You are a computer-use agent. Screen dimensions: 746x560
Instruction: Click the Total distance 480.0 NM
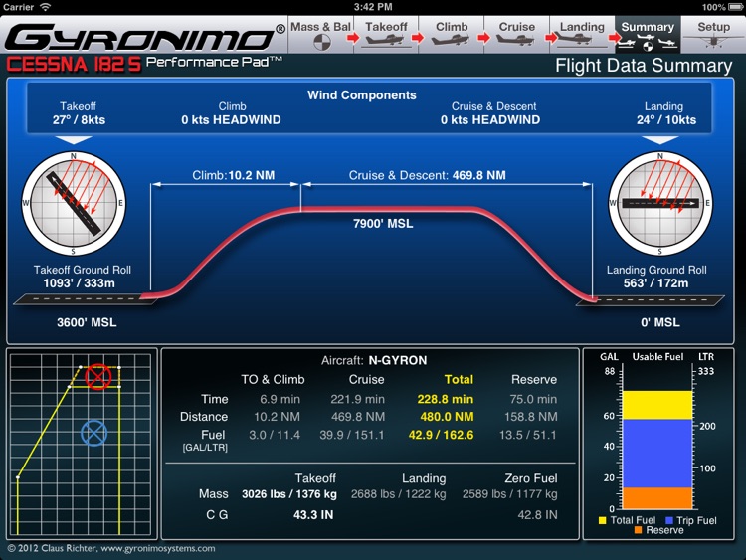[x=447, y=417]
